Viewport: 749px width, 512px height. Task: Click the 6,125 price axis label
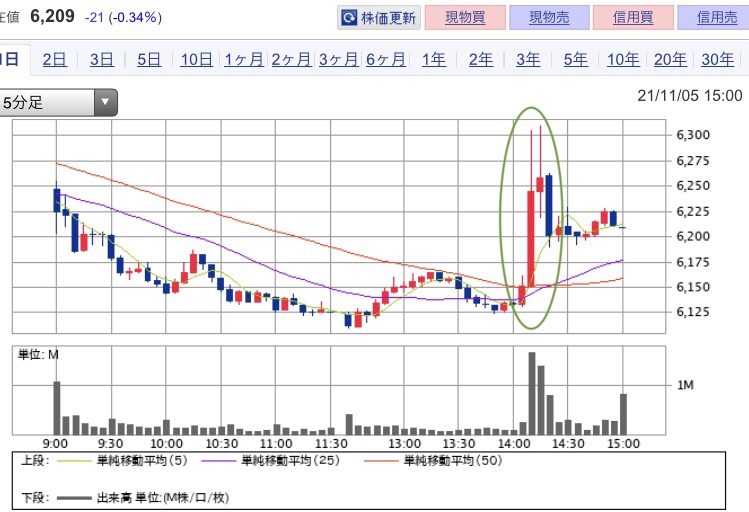pos(693,312)
